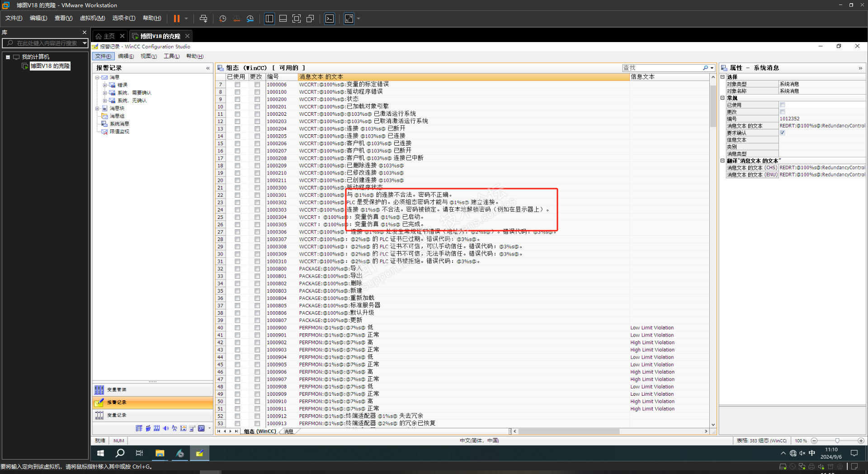
Task: Click the picture editor icon in navigation strip
Action: pos(183,428)
